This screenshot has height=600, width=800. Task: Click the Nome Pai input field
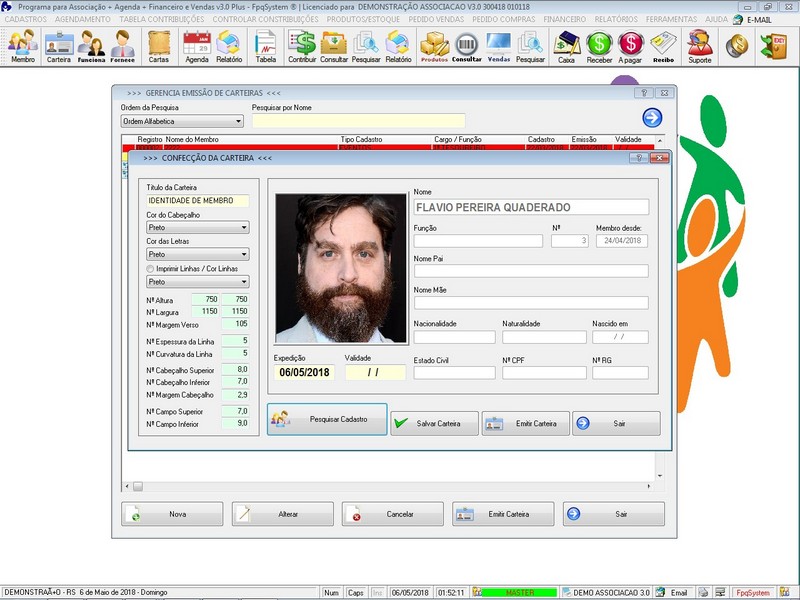click(531, 271)
